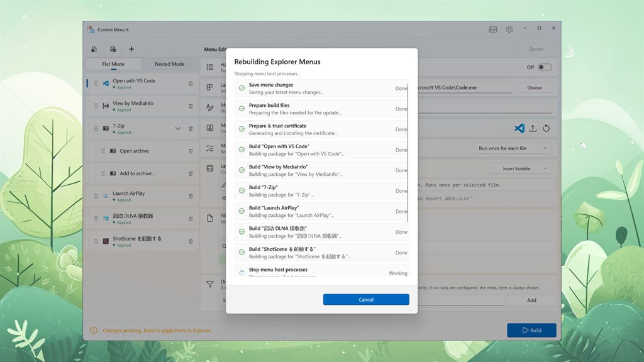The width and height of the screenshot is (644, 362).
Task: Click 'Rebuilding Explorer Menus' dialog title
Action: 277,62
